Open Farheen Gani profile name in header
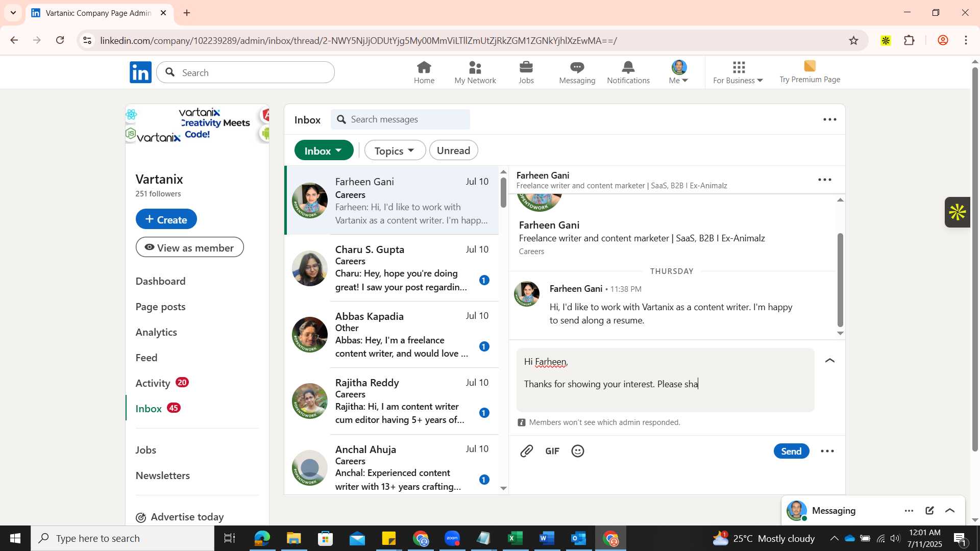 (x=543, y=175)
